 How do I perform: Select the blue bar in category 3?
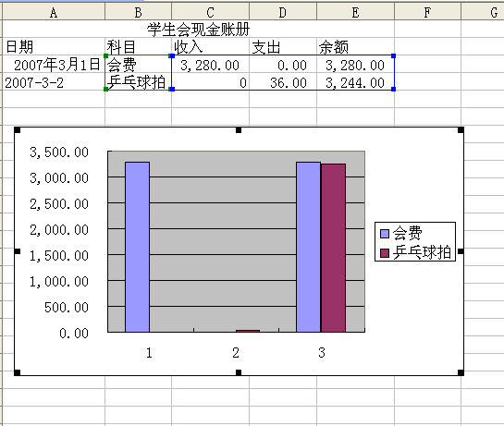pos(308,247)
